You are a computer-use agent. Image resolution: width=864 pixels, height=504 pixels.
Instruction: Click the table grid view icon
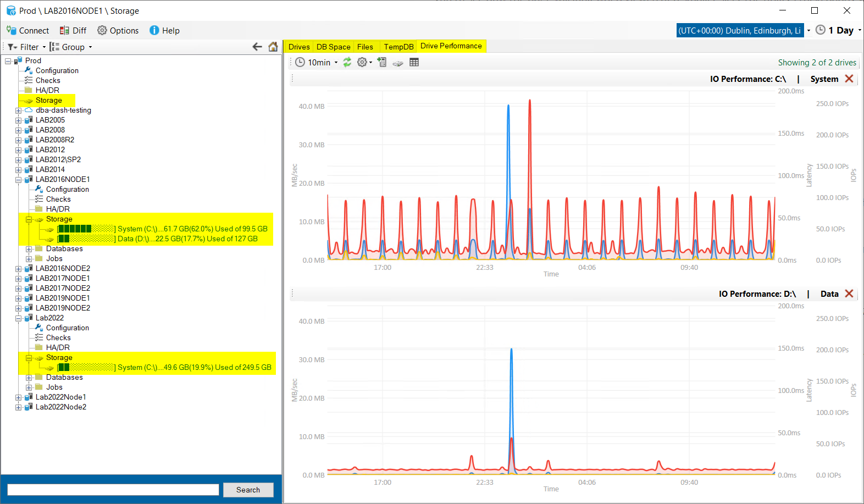pos(414,62)
